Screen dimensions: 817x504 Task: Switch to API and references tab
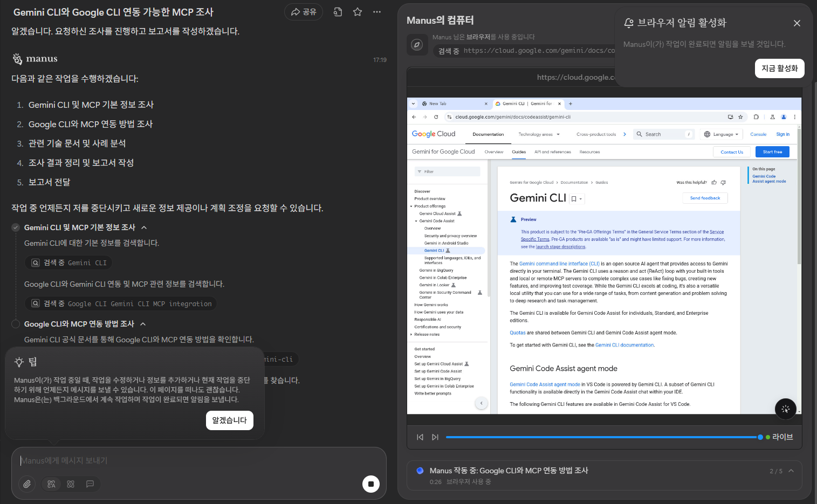click(553, 152)
